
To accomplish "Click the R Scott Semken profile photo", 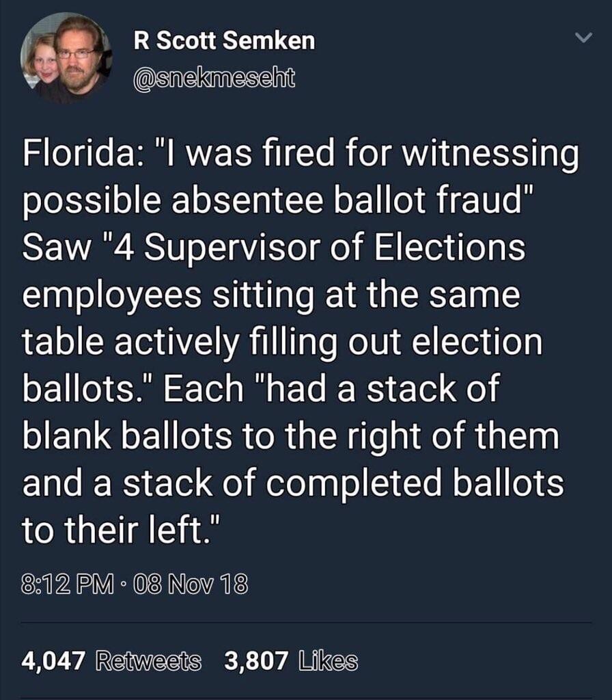I will (x=66, y=59).
